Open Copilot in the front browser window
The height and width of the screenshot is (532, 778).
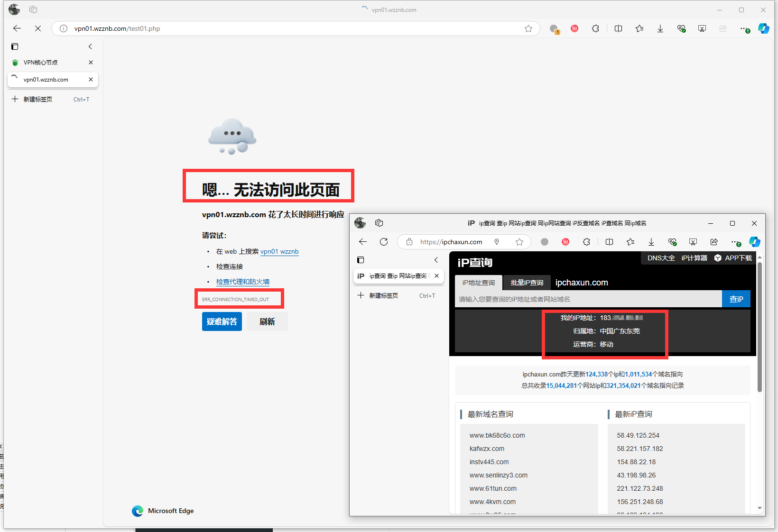(755, 242)
